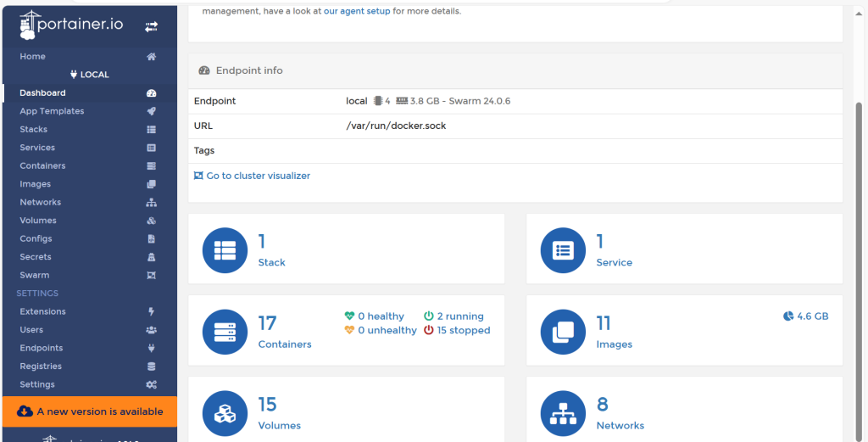Open the 17 Containers dashboard tile
The width and height of the screenshot is (868, 442).
[346, 331]
